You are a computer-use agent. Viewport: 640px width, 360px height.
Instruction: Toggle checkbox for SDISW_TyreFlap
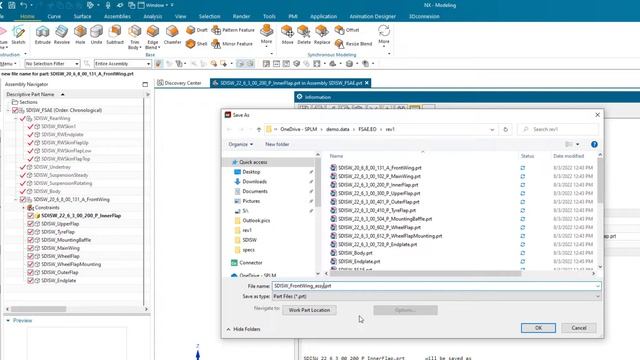[x=31, y=232]
